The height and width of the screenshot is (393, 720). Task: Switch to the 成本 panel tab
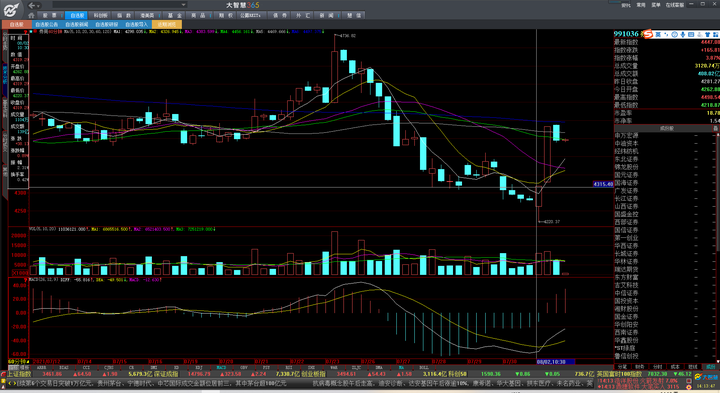675,367
